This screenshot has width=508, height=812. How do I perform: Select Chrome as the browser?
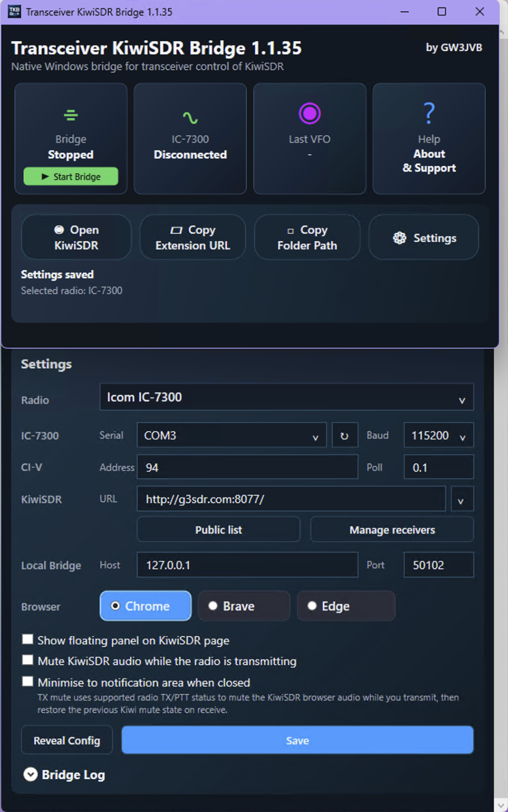click(146, 606)
